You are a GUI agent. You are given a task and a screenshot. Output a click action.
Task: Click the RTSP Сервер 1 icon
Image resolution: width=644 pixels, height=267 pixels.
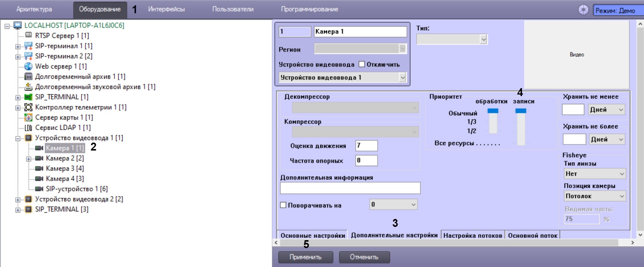click(28, 35)
